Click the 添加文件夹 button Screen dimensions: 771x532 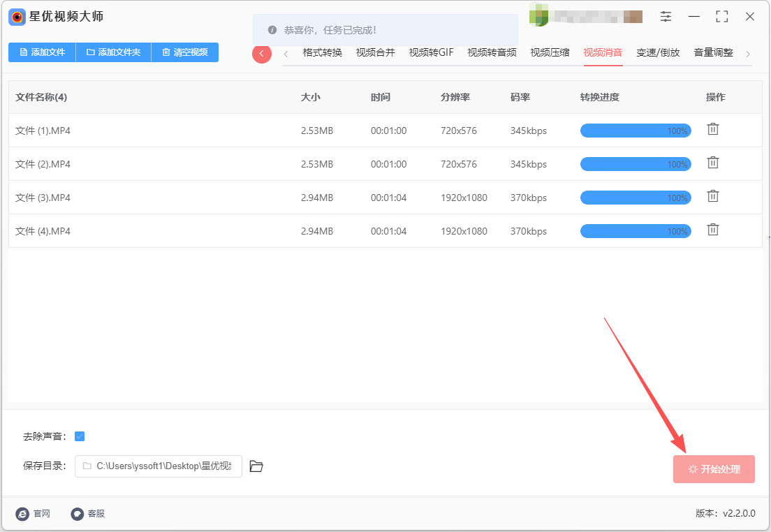114,52
